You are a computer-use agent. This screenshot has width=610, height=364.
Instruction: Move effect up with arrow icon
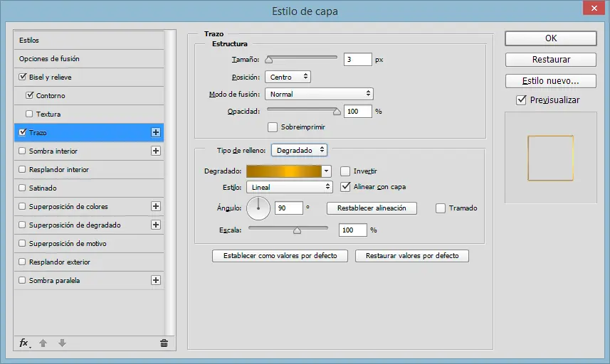click(x=43, y=343)
